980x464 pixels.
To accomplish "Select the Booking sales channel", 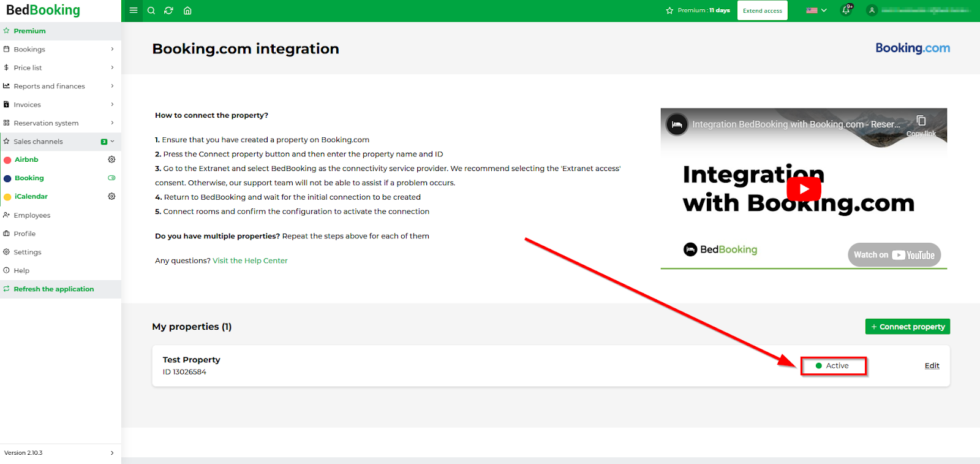I will pos(29,178).
